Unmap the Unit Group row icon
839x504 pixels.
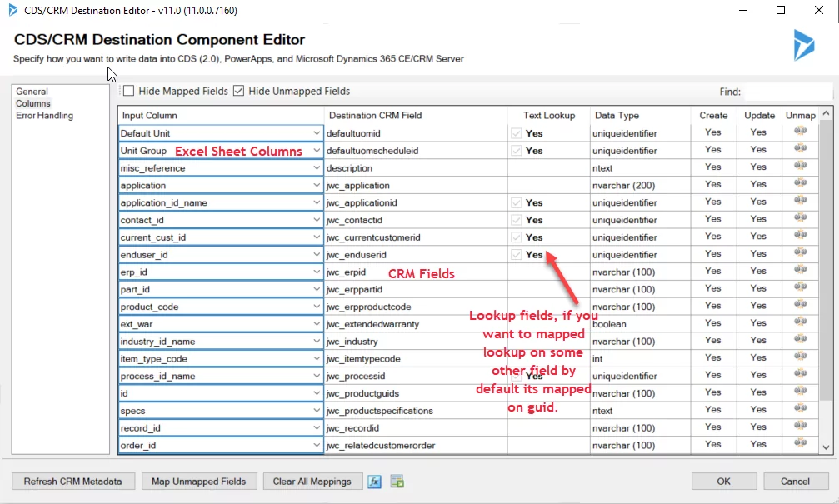pos(801,148)
